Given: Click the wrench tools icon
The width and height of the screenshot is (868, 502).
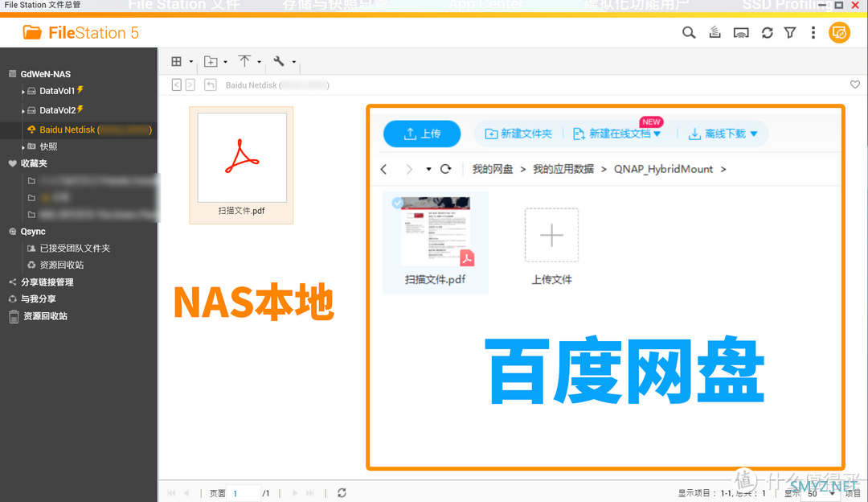Looking at the screenshot, I should tap(279, 61).
